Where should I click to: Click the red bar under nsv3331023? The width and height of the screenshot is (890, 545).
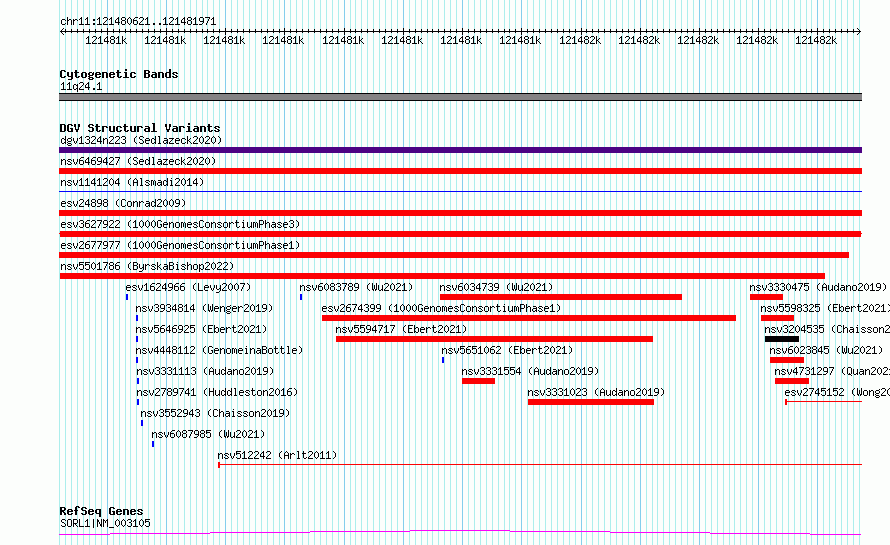pyautogui.click(x=591, y=402)
